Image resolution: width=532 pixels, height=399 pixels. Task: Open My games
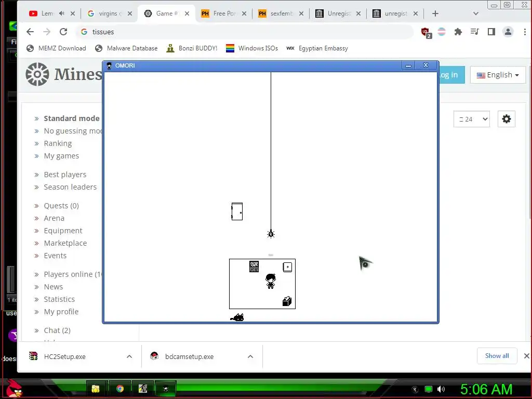61,156
